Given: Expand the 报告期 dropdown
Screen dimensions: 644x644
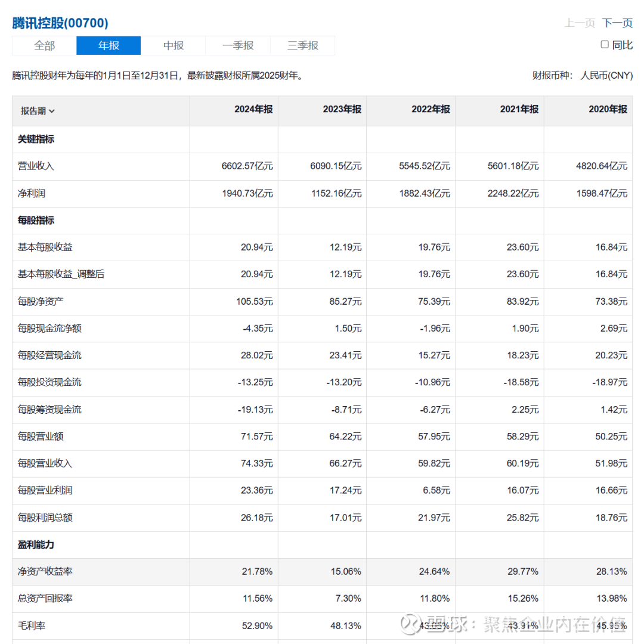Looking at the screenshot, I should click(x=38, y=111).
